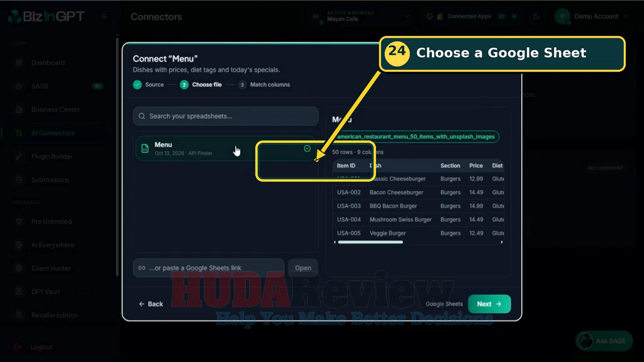The width and height of the screenshot is (644, 362).
Task: Click the left scroll arrow under the preview table
Action: (x=335, y=242)
